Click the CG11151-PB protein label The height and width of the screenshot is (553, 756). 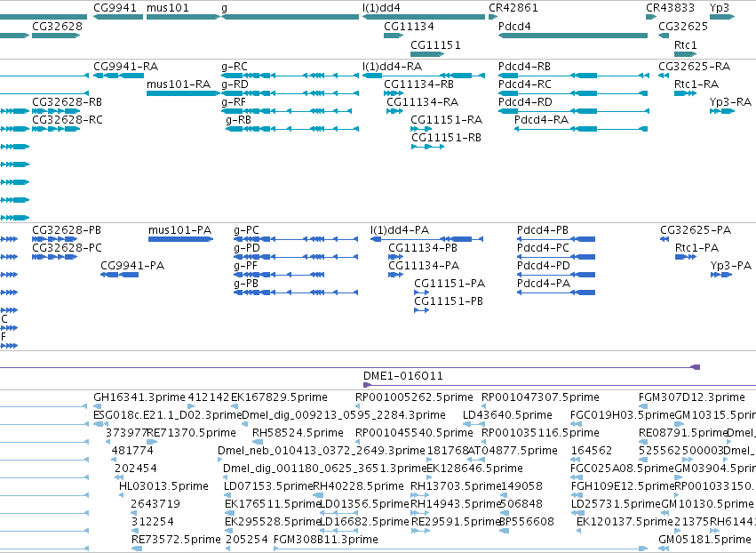tap(449, 301)
